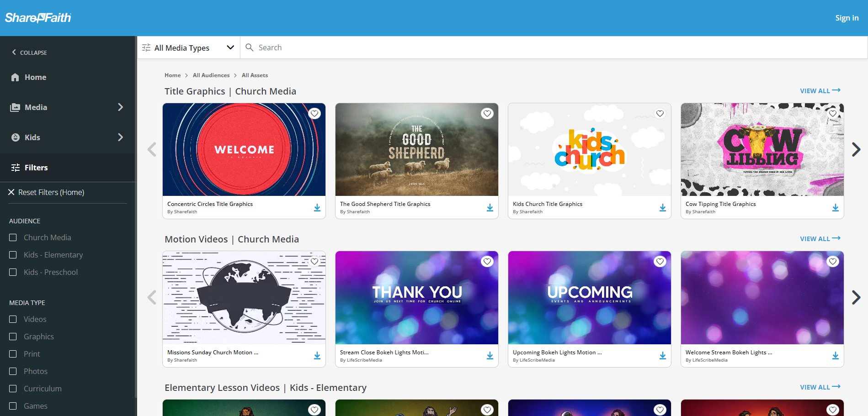
Task: Favorite The Good Shepherd Title Graphics
Action: [x=487, y=114]
